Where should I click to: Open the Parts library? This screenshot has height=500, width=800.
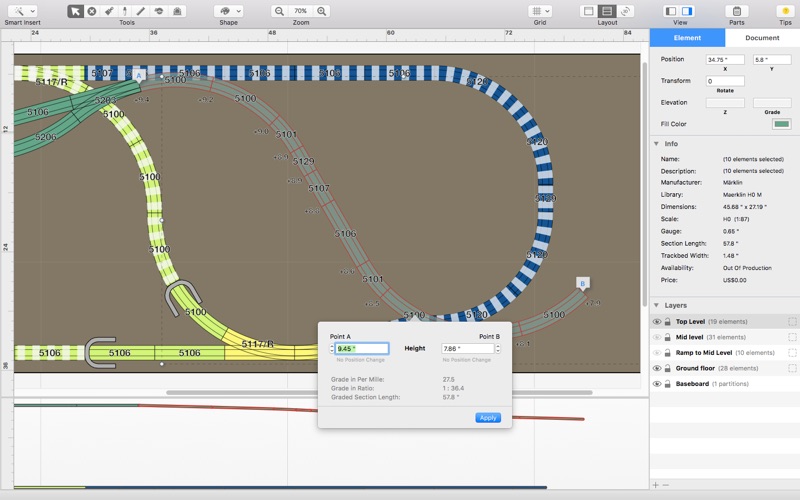click(x=736, y=11)
